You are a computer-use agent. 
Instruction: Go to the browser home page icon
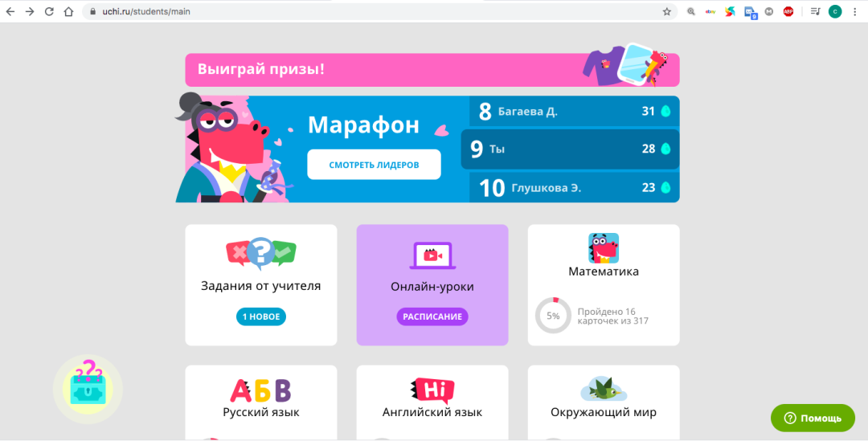coord(68,12)
